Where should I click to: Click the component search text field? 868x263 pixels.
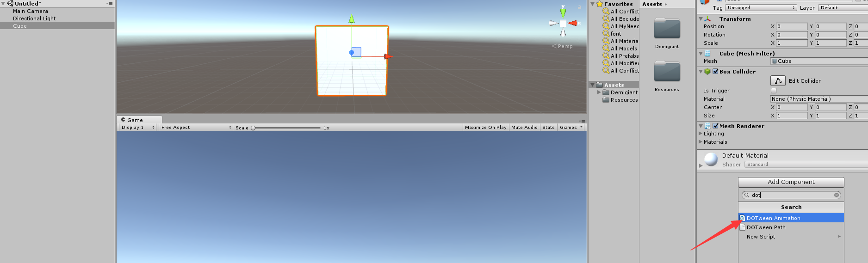click(791, 195)
